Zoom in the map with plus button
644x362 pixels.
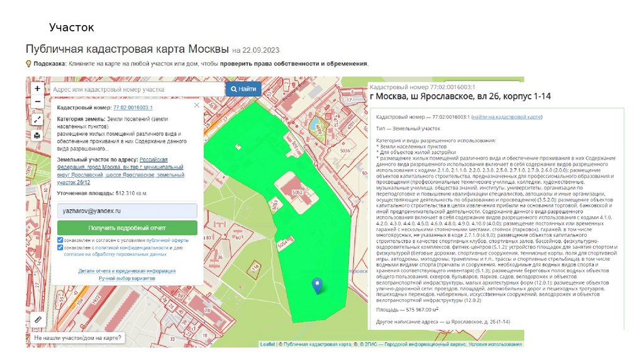tap(37, 88)
